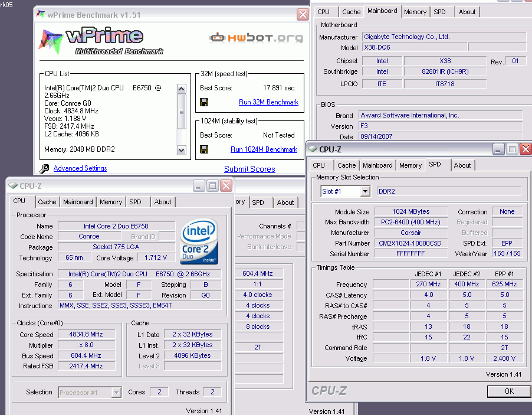532x415 pixels.
Task: Click the Manufacturer field Corsair
Action: click(410, 233)
